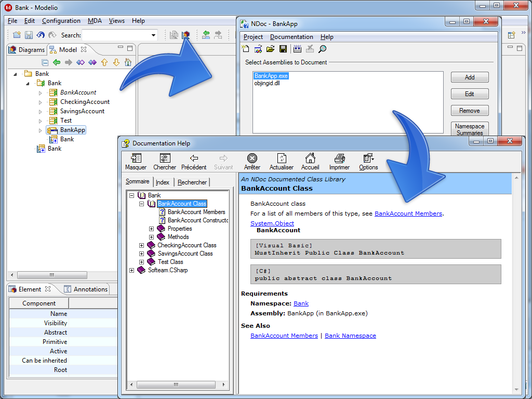Expand Properties node in help tree
This screenshot has width=532, height=399.
click(x=151, y=229)
